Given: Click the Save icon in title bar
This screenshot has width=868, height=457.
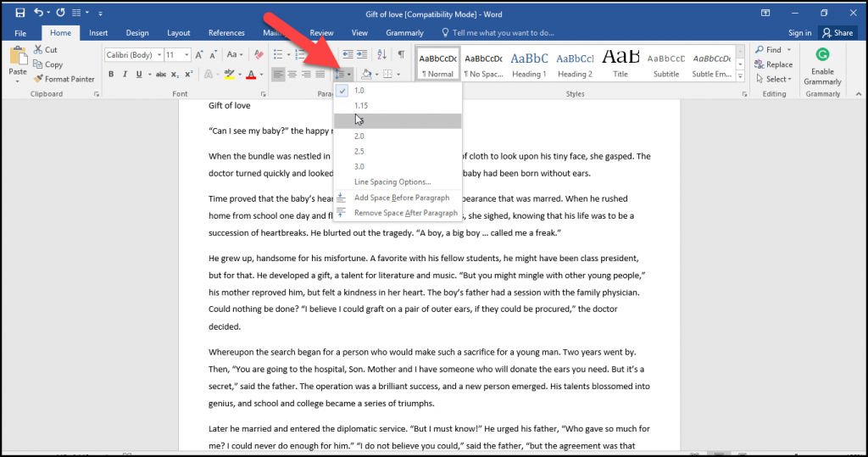Looking at the screenshot, I should click(x=20, y=13).
